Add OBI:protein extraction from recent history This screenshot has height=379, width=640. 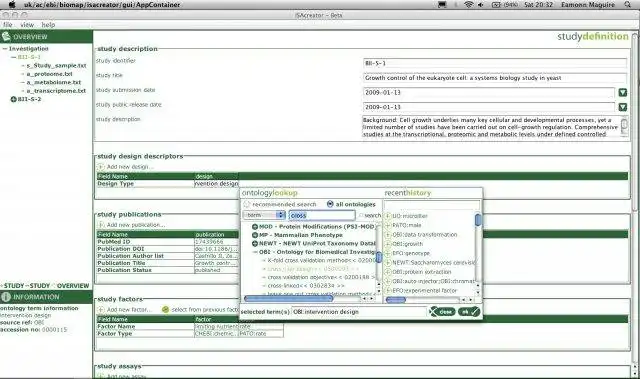[x=388, y=272]
